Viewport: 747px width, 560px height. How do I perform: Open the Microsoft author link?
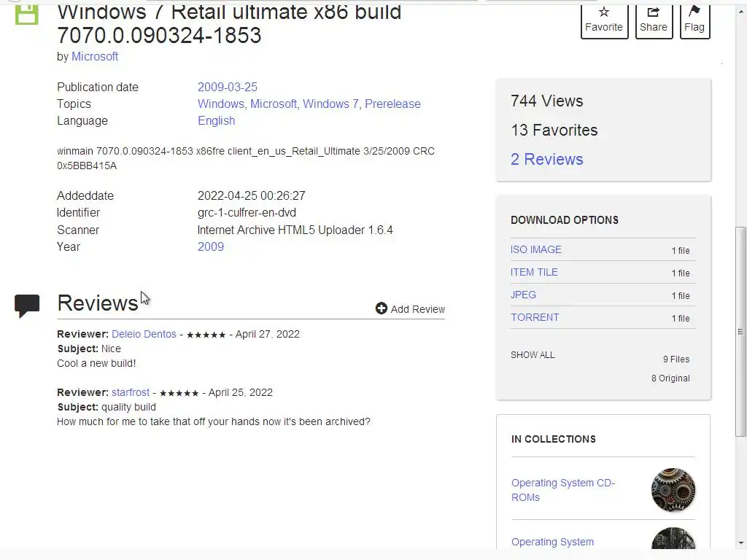point(95,56)
